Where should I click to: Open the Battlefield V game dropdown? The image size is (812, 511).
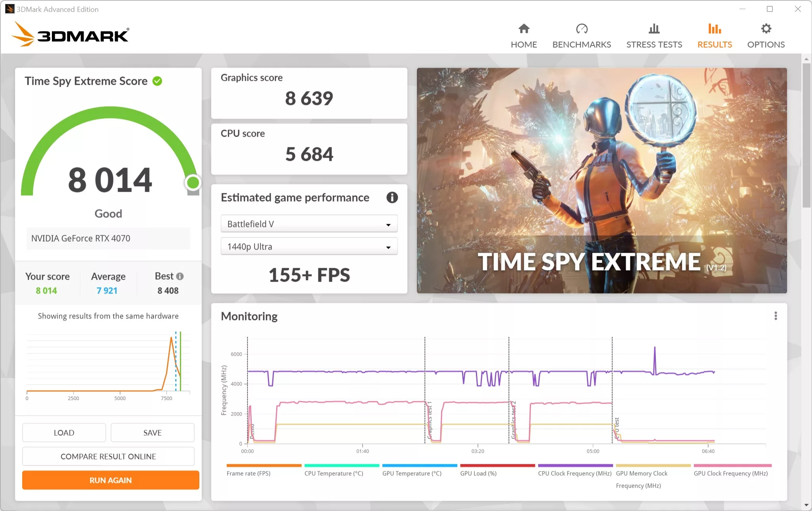tap(309, 223)
